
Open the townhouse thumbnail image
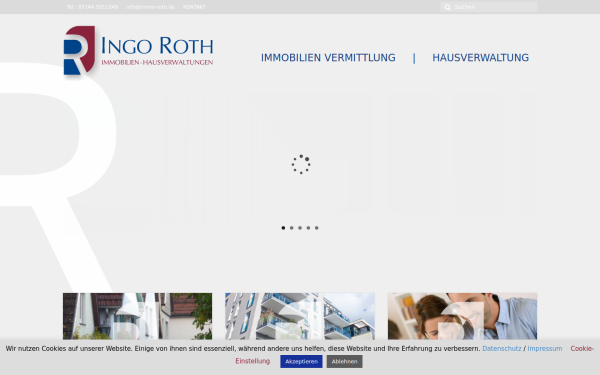pos(137,316)
